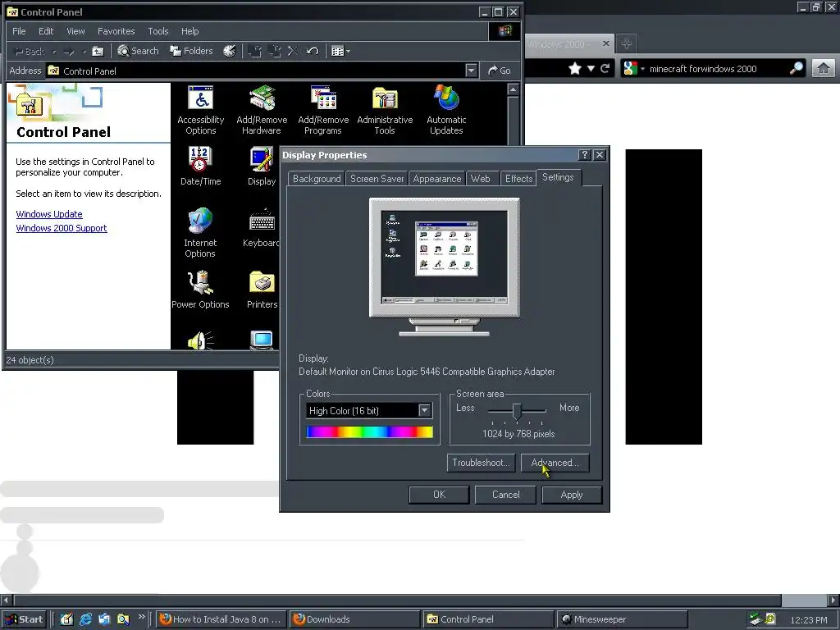Click the Back toolbar button
840x630 pixels.
[x=30, y=52]
